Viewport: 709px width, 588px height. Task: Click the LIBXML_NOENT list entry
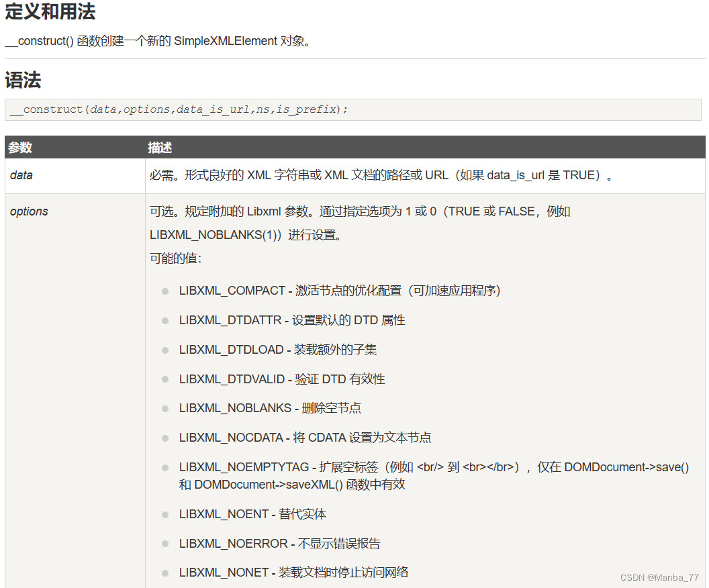click(x=252, y=514)
